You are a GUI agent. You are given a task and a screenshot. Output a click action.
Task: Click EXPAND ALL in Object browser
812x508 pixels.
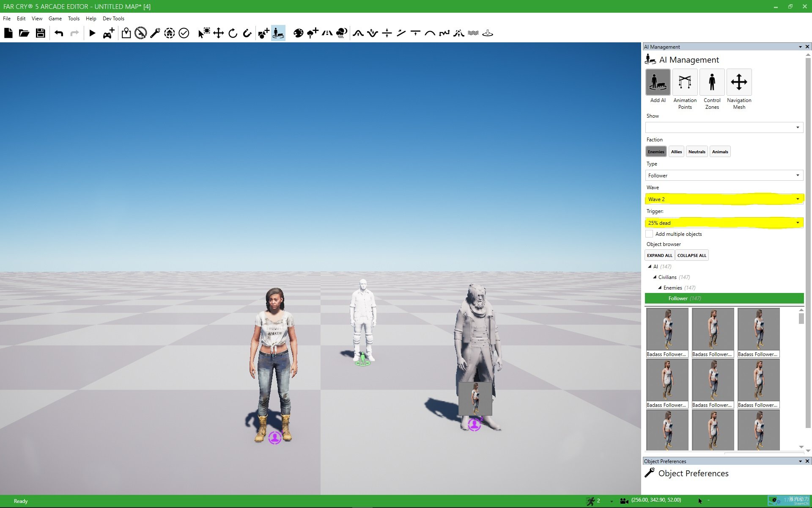pos(659,255)
